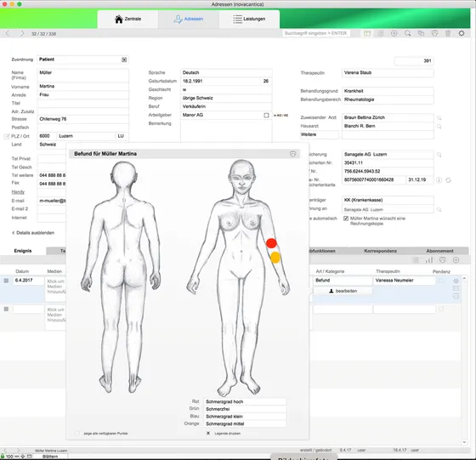Switch to the two-pane detail view icon
This screenshot has width=476, height=460.
[x=367, y=33]
